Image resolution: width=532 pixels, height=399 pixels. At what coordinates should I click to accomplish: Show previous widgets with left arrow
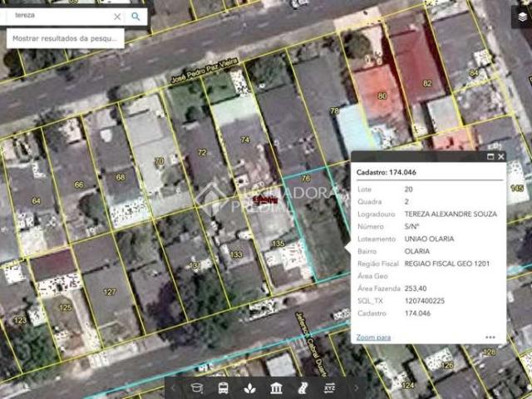(174, 388)
